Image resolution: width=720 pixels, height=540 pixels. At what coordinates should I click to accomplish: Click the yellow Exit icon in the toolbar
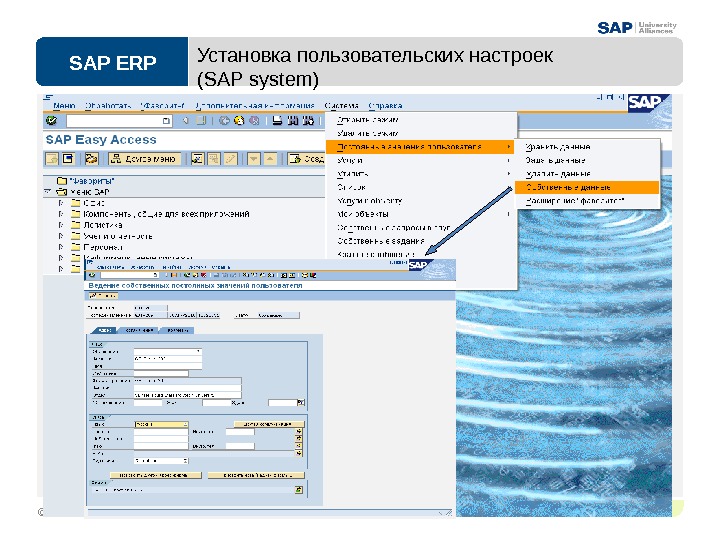(239, 121)
